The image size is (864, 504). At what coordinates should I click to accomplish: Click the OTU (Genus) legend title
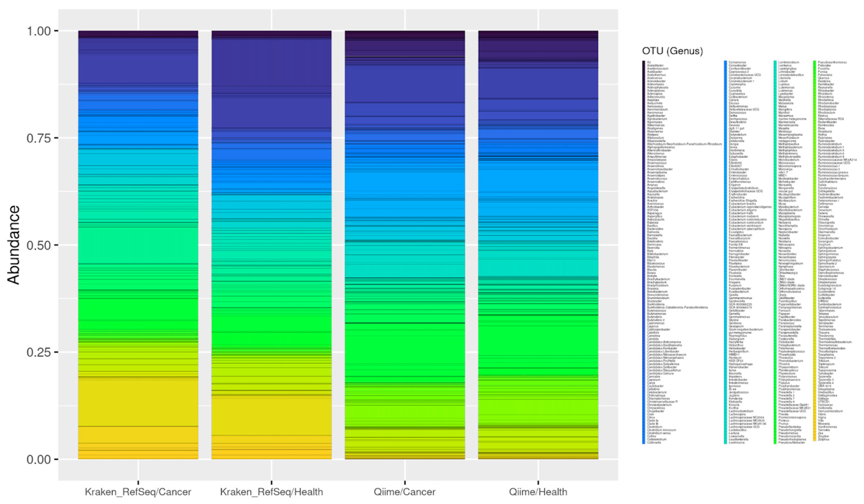coord(672,51)
